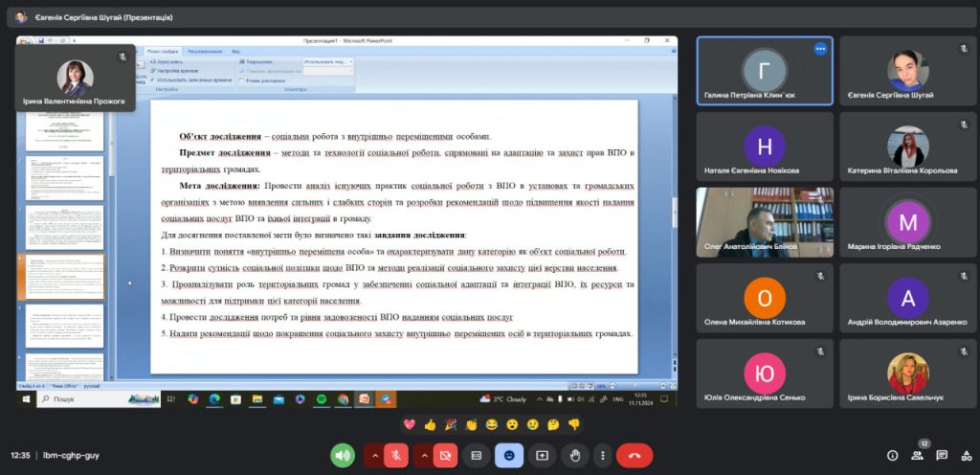The height and width of the screenshot is (475, 980).
Task: Click the Present now screen-share icon
Action: click(542, 455)
